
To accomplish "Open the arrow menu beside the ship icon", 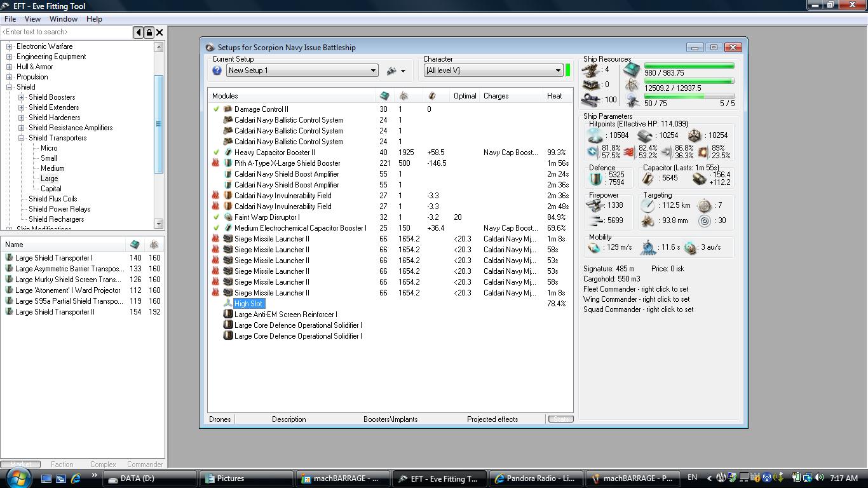I will tap(403, 71).
